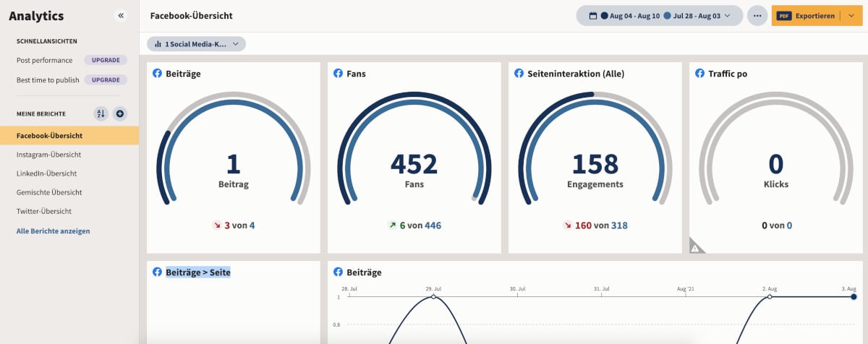
Task: Click the red down arrow under Engagements gauge
Action: (567, 225)
